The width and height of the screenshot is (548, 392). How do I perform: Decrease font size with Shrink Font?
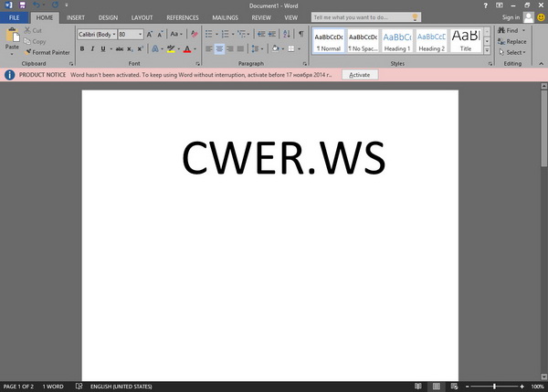[160, 35]
